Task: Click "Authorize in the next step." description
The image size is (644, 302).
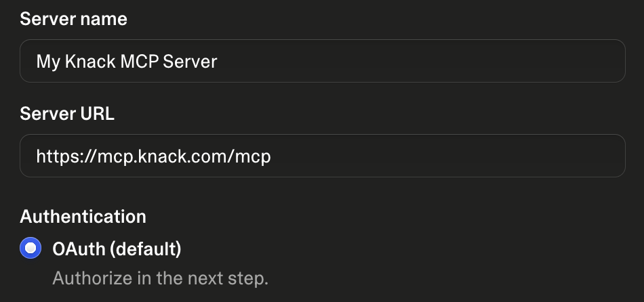Action: coord(160,278)
